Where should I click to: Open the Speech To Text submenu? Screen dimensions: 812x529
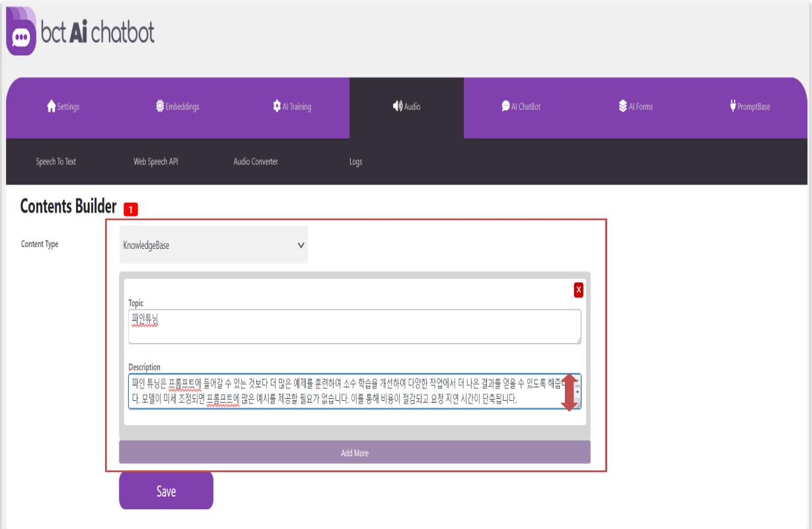[55, 162]
